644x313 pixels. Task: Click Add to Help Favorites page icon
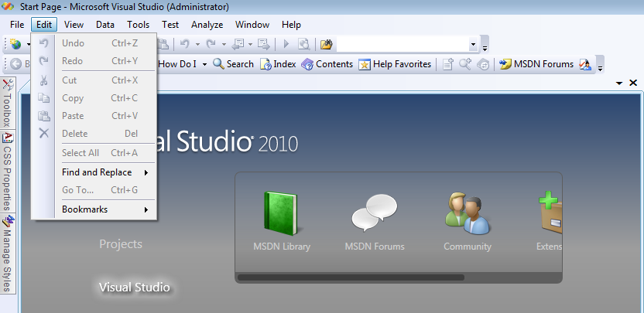pos(448,64)
